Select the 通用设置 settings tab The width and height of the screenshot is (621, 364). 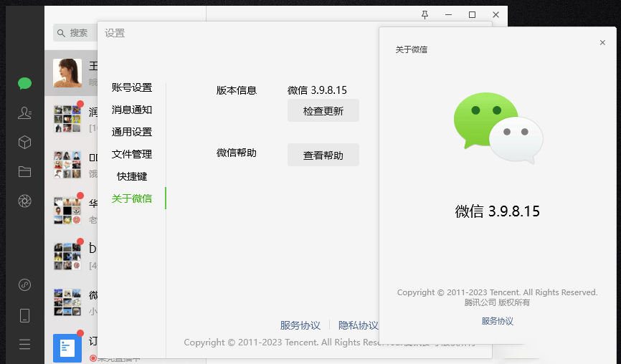coord(132,132)
